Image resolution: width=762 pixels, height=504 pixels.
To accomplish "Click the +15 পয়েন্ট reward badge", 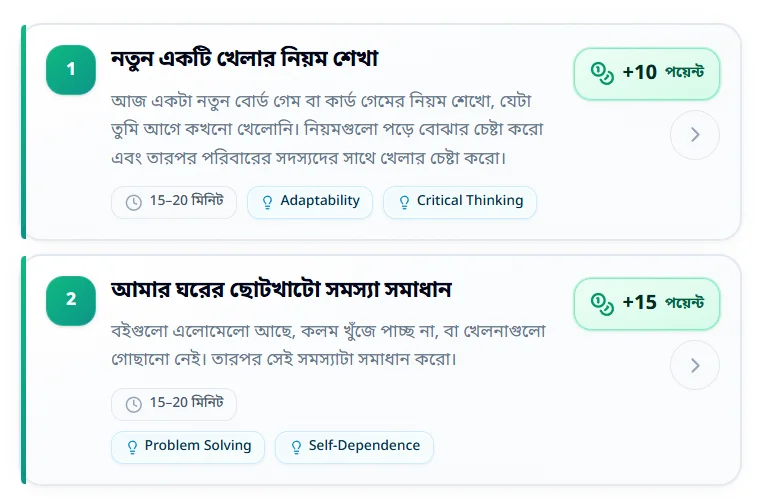I will 646,304.
